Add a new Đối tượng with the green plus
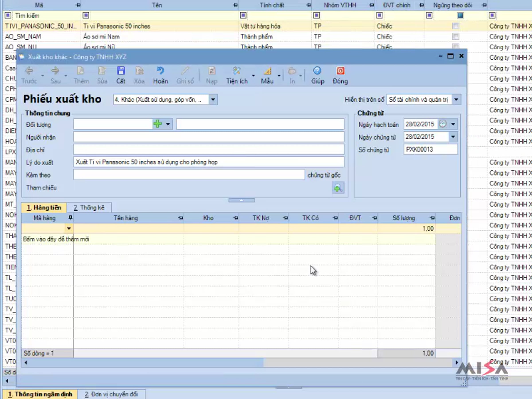Screen dimensions: 532x399 pyautogui.click(x=158, y=124)
